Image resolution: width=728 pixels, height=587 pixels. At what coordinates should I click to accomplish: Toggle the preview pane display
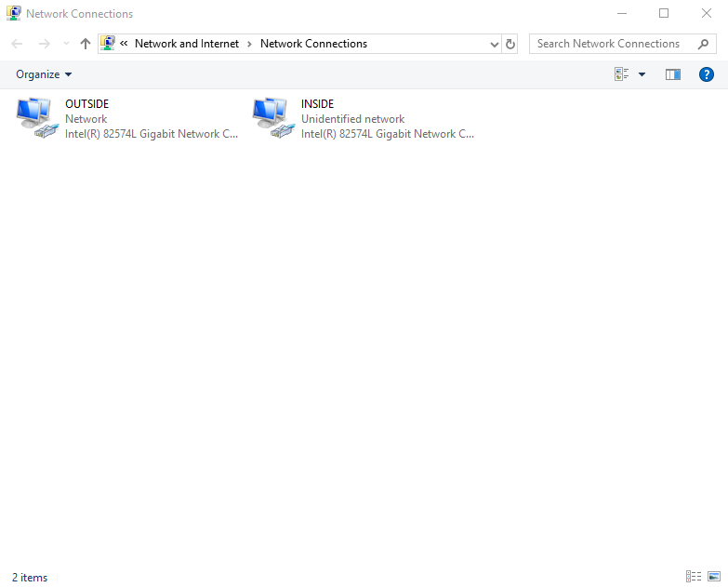pos(673,74)
